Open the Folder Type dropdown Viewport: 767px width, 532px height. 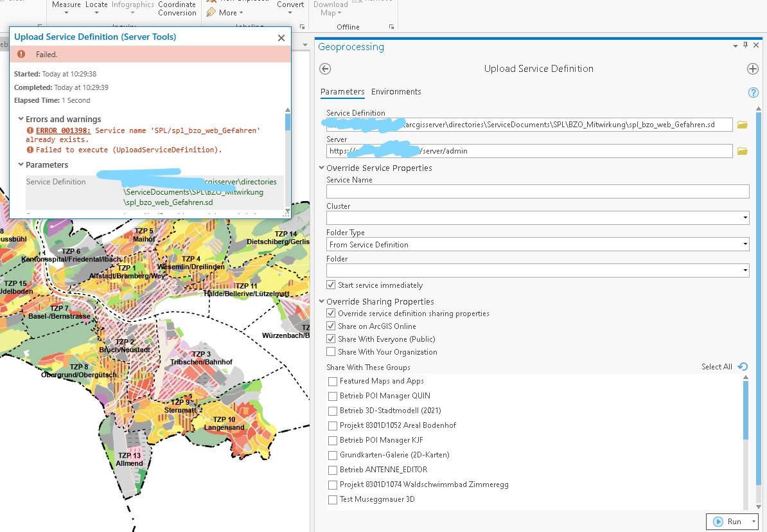click(745, 245)
